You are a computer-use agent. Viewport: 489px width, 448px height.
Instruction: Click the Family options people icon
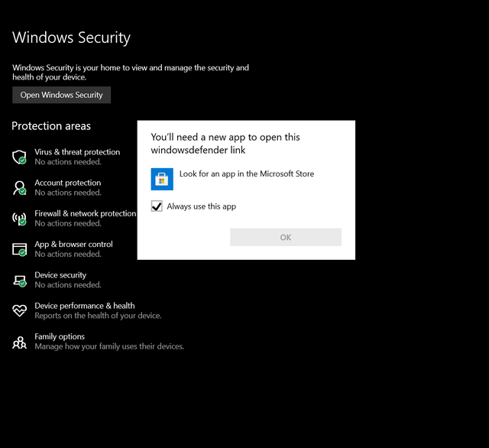(x=19, y=342)
